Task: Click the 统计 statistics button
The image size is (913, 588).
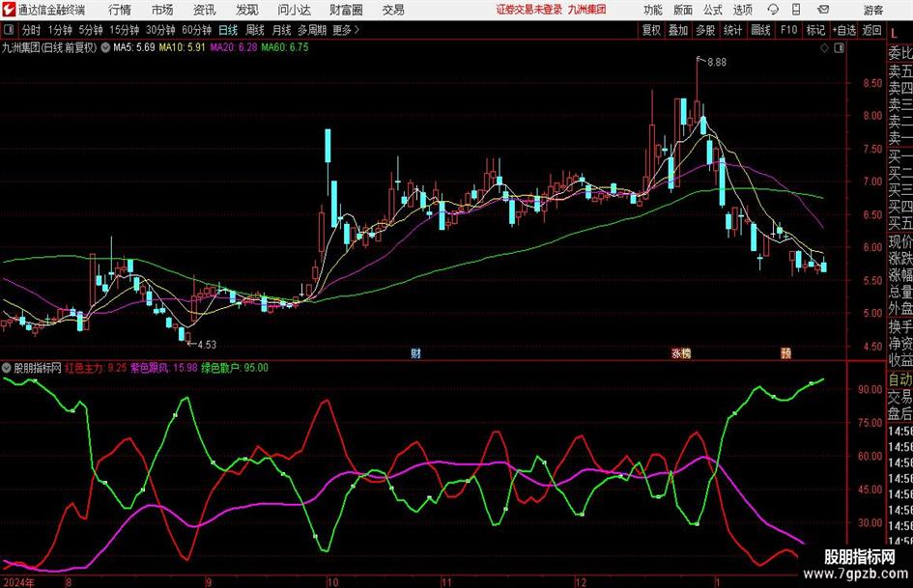Action: 732,30
